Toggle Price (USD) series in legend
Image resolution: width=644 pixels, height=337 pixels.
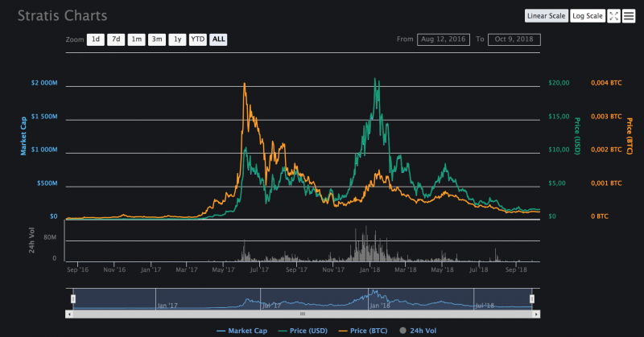pos(303,331)
